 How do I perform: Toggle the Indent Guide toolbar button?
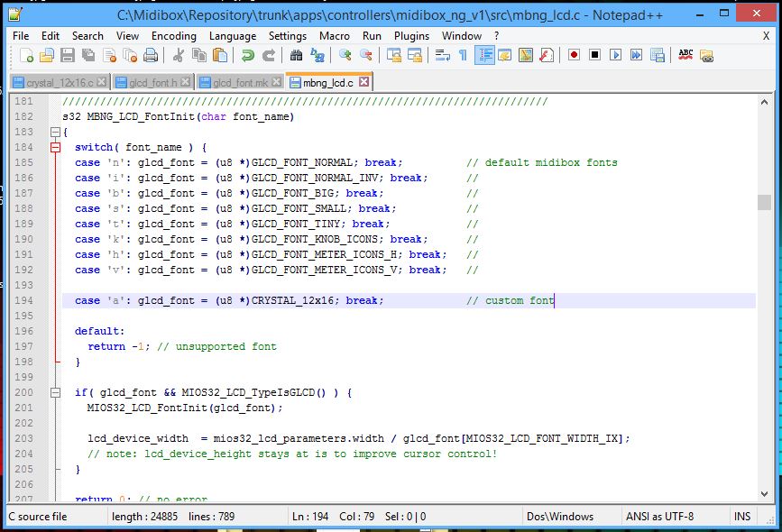click(x=484, y=56)
